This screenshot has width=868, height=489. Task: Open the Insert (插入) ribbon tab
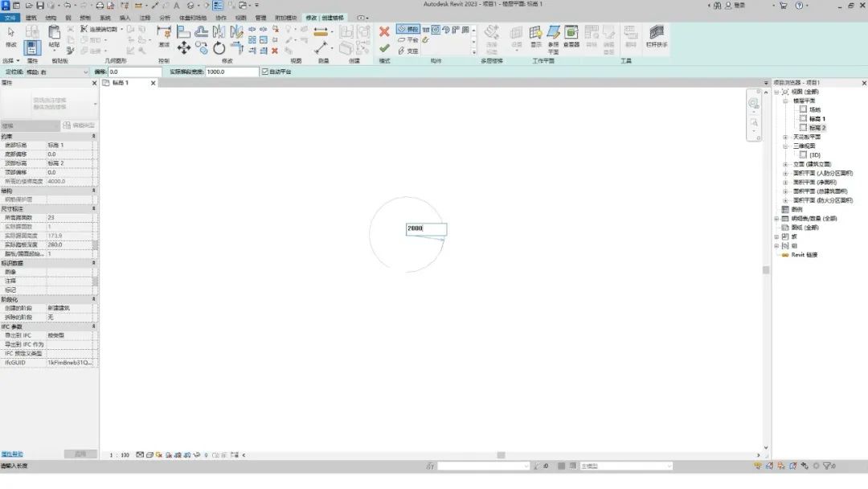click(125, 18)
